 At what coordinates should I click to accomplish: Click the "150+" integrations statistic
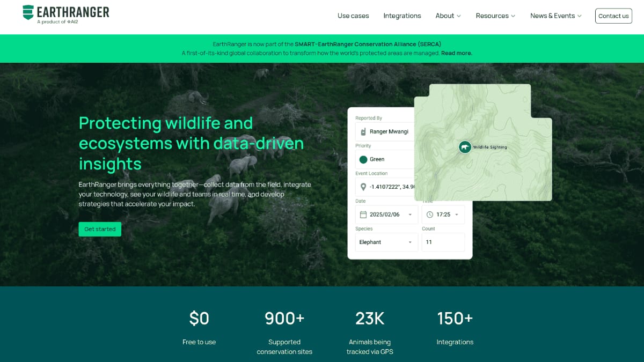click(x=455, y=328)
